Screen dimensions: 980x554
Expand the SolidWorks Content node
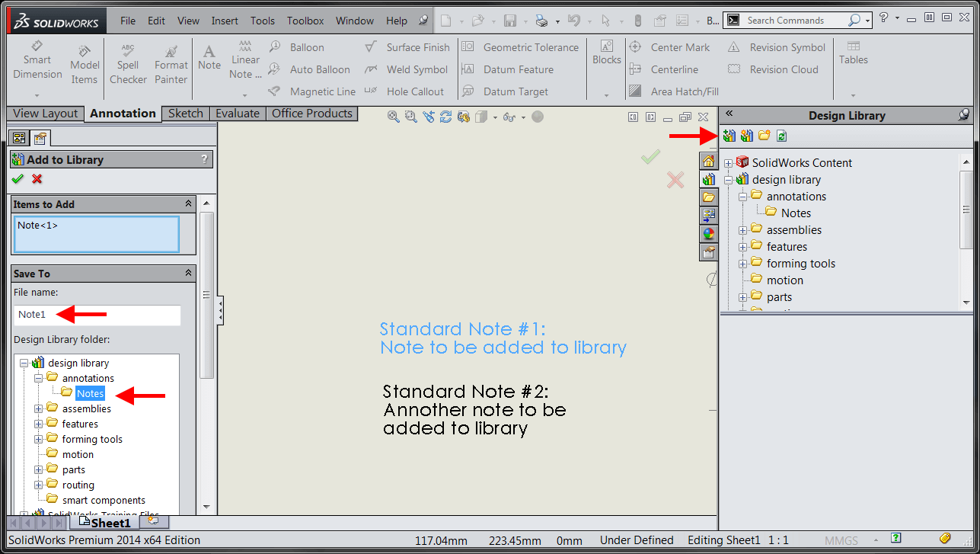[729, 162]
